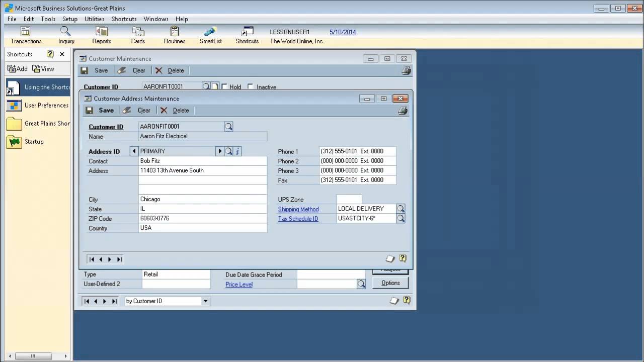Open the File menu
644x362 pixels.
[12, 19]
